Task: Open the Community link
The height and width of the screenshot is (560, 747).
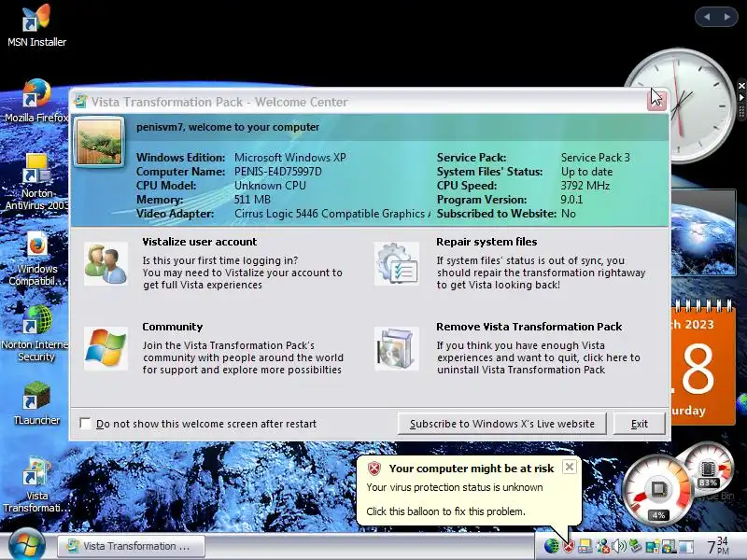Action: pos(173,327)
